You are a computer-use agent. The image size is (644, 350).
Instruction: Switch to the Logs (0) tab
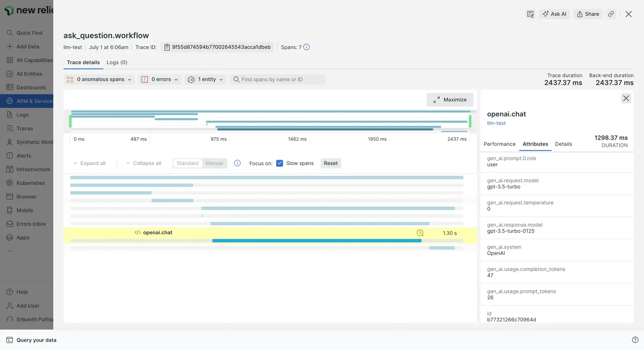tap(117, 62)
